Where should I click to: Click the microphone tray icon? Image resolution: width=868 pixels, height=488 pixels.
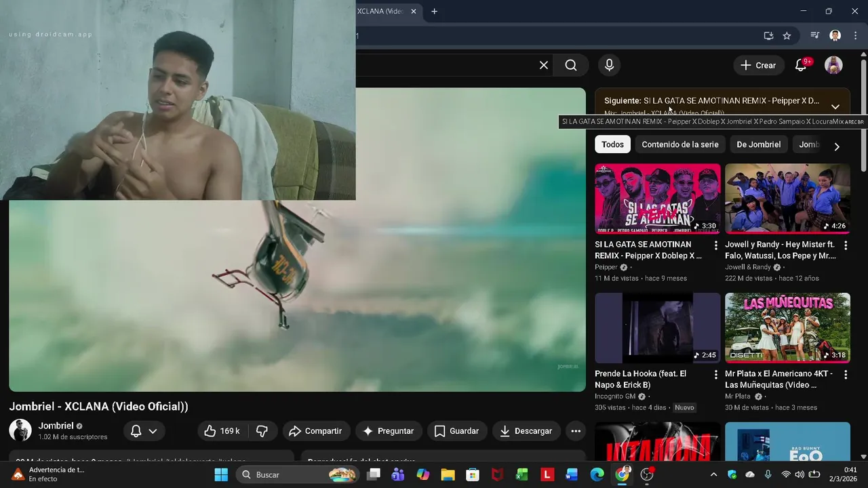[x=768, y=474]
